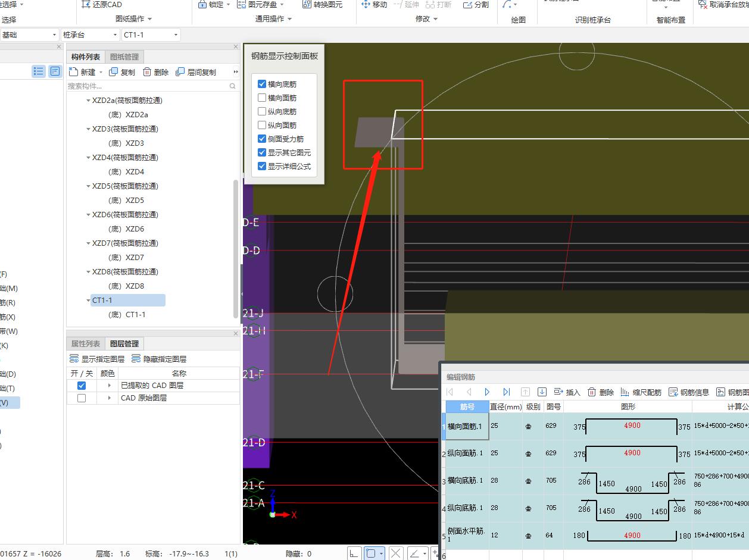
Task: Click the 取消承台放坡 icon
Action: [x=703, y=5]
